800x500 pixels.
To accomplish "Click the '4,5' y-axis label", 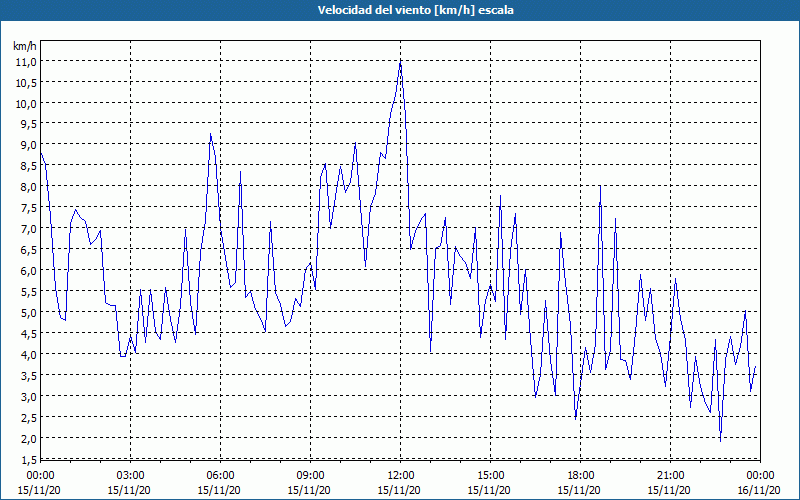I will click(x=29, y=333).
